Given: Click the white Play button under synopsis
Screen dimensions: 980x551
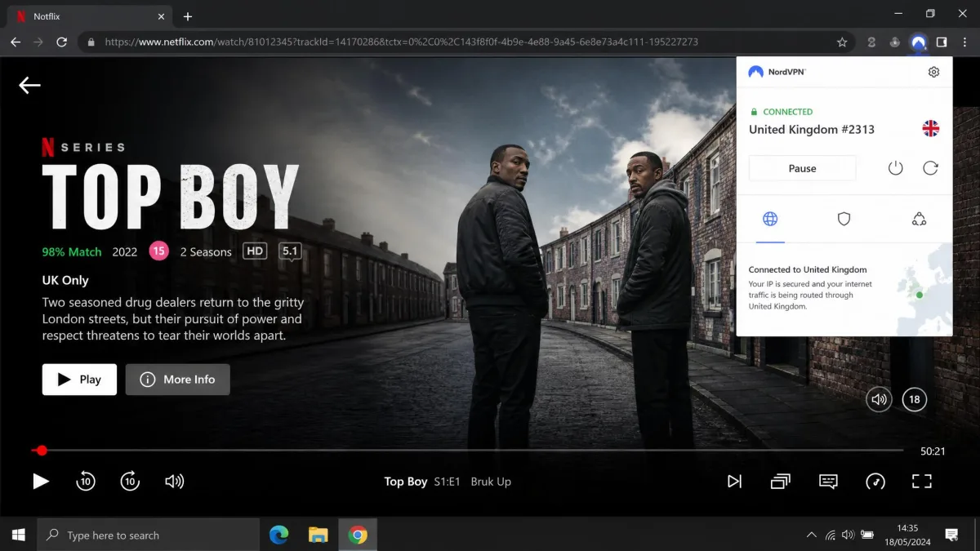Looking at the screenshot, I should click(79, 380).
